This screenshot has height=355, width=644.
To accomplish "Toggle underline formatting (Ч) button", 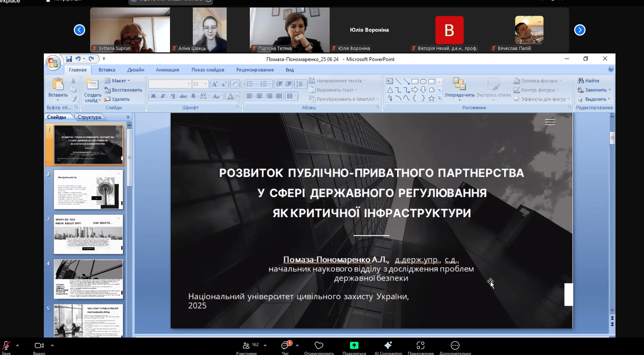I will click(x=173, y=96).
